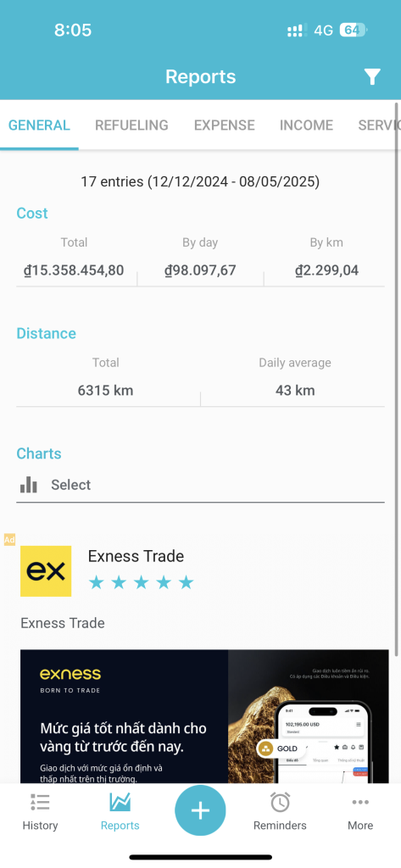401x868 pixels.
Task: Switch to the REFUELING tab
Action: tap(131, 125)
